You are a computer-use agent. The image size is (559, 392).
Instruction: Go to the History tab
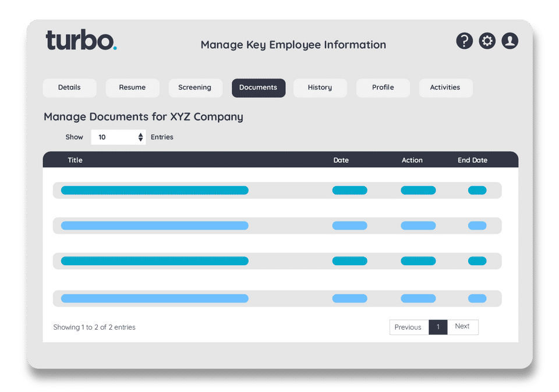coord(320,88)
